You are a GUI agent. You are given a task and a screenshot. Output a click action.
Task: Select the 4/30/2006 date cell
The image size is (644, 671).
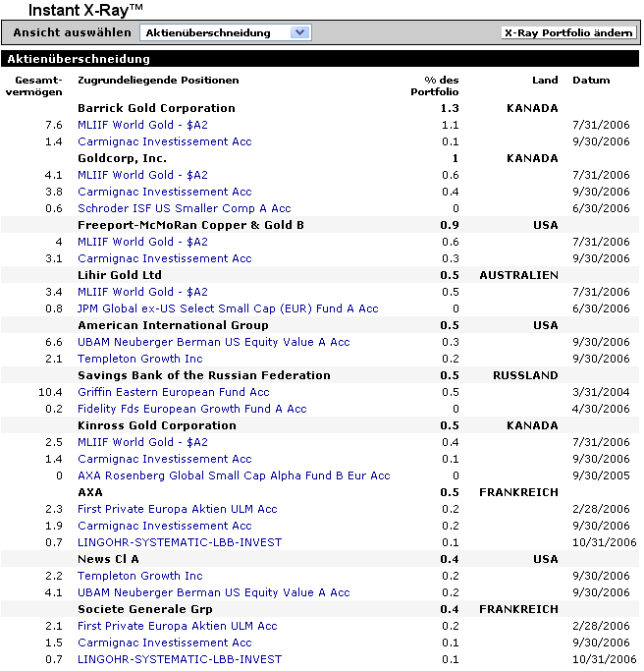pyautogui.click(x=601, y=409)
